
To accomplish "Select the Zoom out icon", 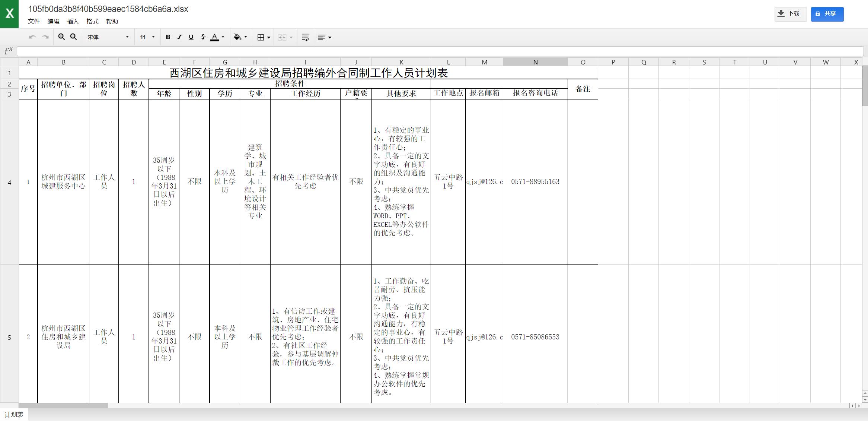I will coord(73,37).
